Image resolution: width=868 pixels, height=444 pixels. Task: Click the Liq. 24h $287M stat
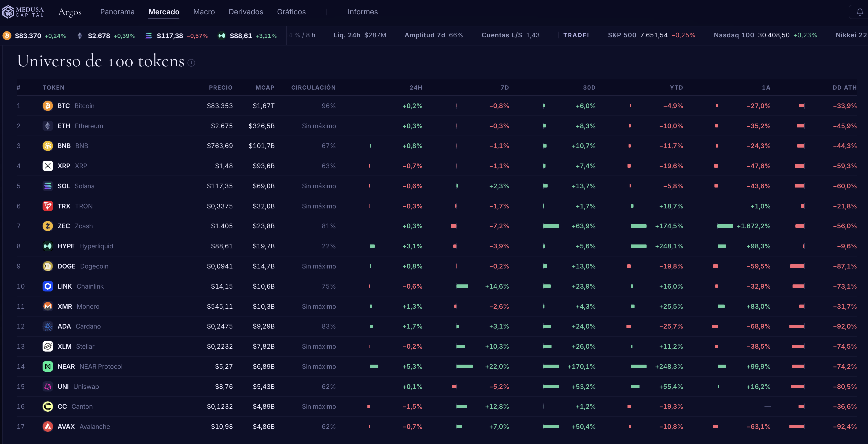[x=360, y=35]
